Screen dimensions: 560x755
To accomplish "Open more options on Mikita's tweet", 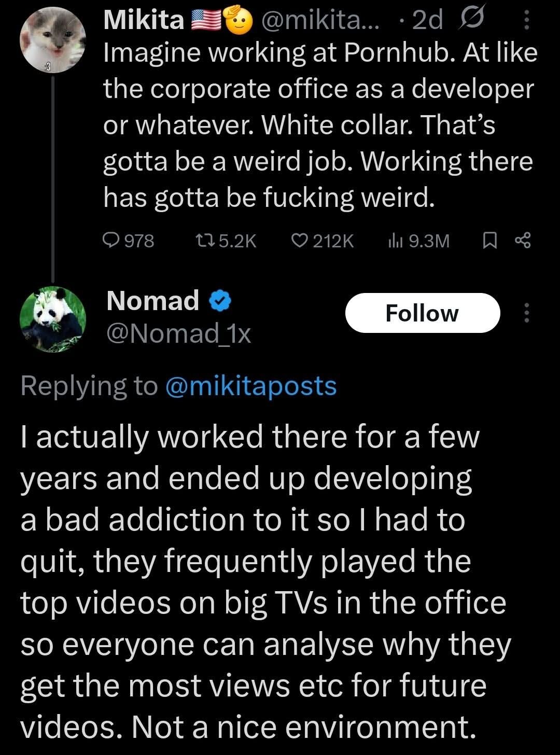I will (x=527, y=21).
